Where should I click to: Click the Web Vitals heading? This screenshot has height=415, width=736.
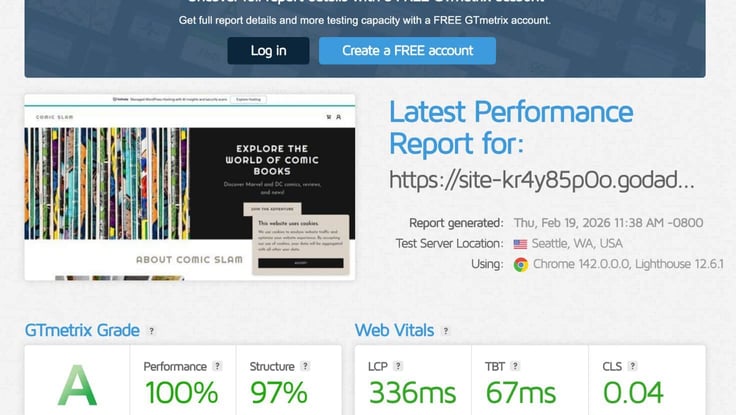point(394,330)
